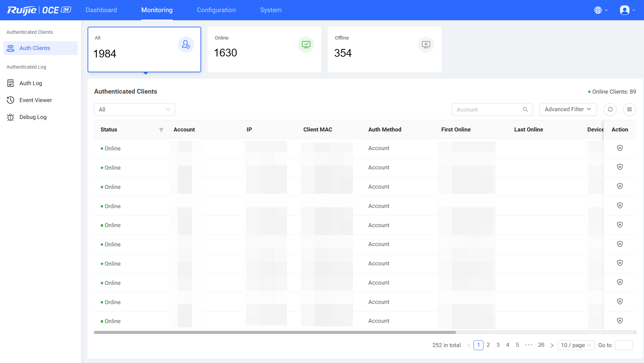Image resolution: width=644 pixels, height=363 pixels.
Task: Click the pagination ellipsis jump button
Action: tap(529, 345)
